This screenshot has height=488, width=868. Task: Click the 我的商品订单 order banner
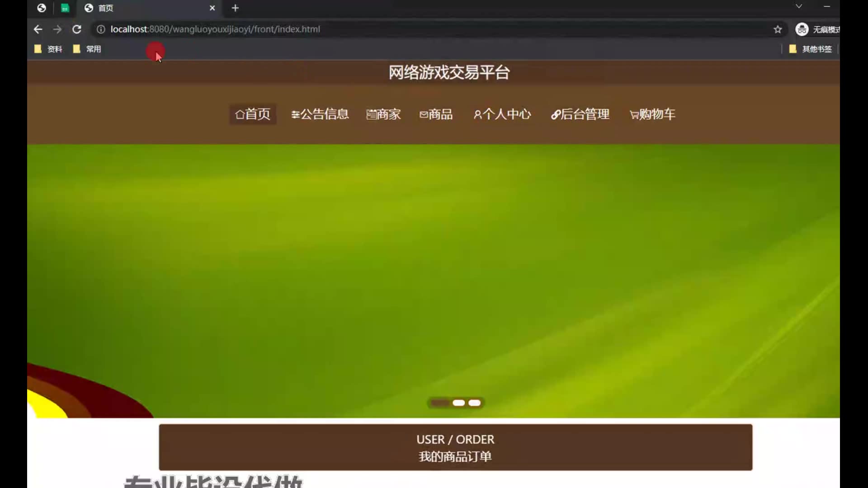click(455, 447)
